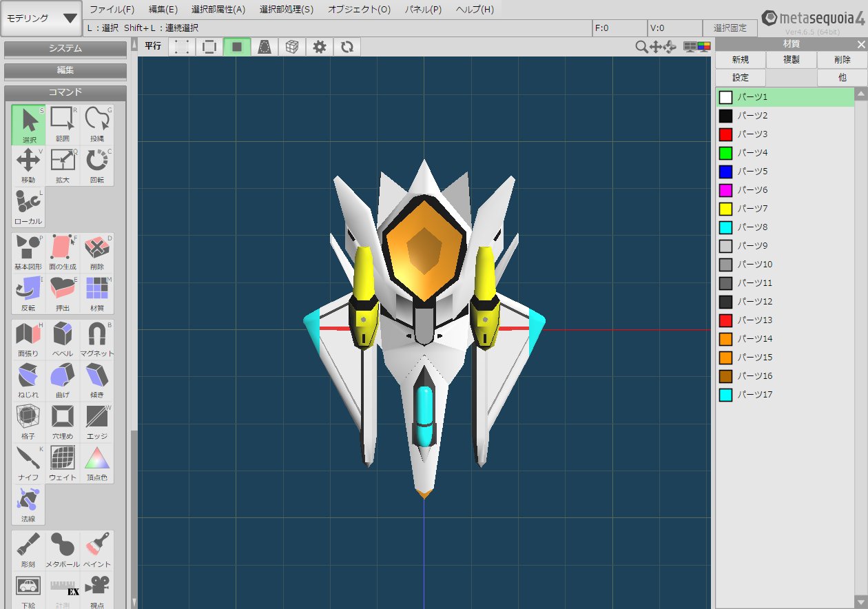Screen dimensions: 868x609
Task: Select the ベベル bevel tool
Action: [x=63, y=340]
